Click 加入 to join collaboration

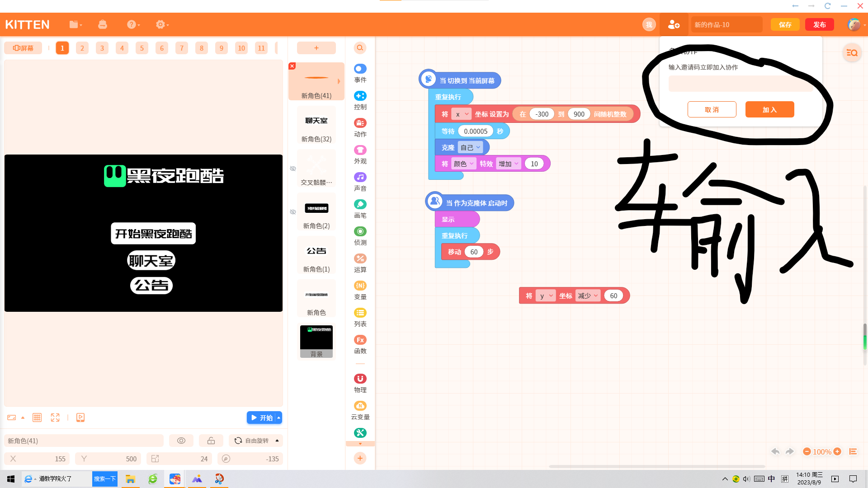click(770, 109)
